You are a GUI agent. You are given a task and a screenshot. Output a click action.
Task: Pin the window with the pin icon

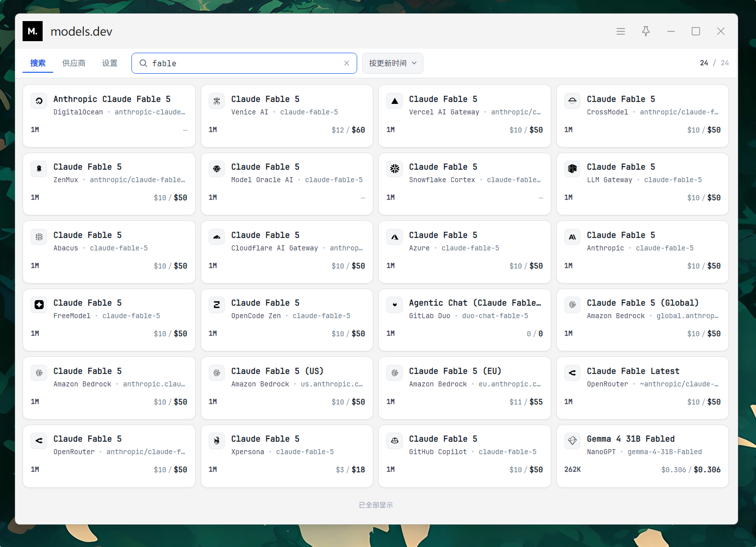pyautogui.click(x=646, y=31)
